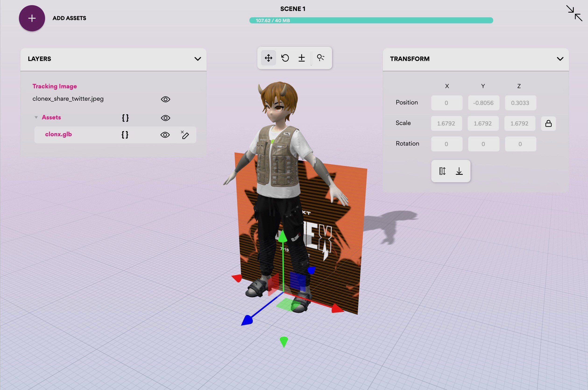Viewport: 588px width, 390px height.
Task: Toggle visibility of clonex_share_twitter.jpeg
Action: [x=165, y=99]
